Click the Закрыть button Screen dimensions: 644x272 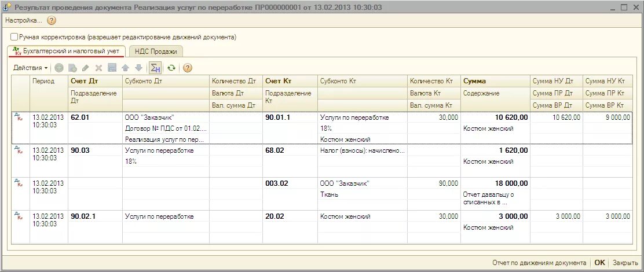(x=625, y=263)
